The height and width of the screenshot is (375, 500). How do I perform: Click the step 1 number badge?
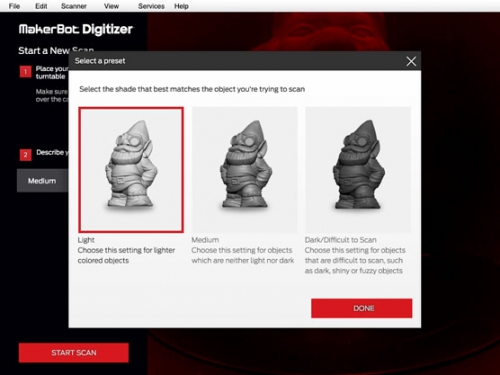(x=25, y=72)
